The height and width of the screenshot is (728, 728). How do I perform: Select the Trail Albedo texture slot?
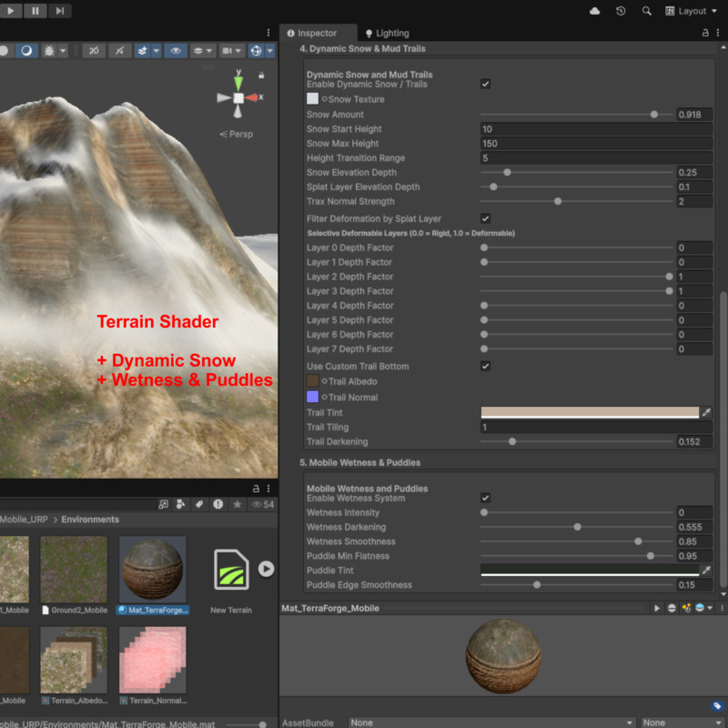pos(312,380)
